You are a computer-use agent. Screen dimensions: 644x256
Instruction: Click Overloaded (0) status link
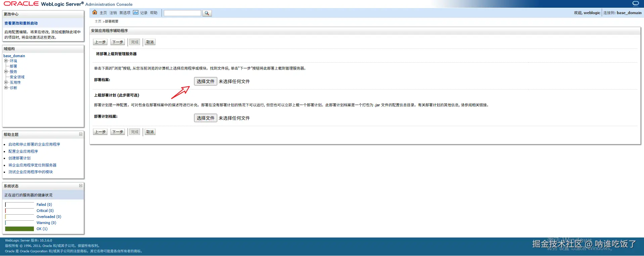(x=49, y=217)
